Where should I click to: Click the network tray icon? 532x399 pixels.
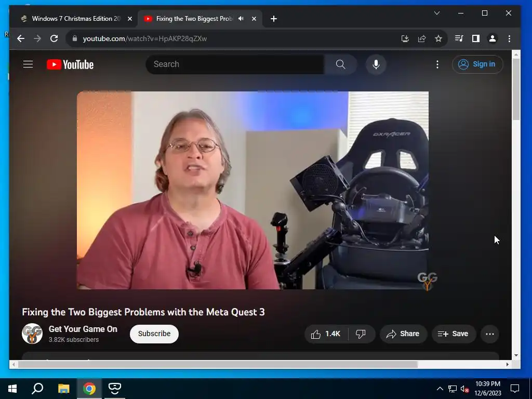point(453,389)
